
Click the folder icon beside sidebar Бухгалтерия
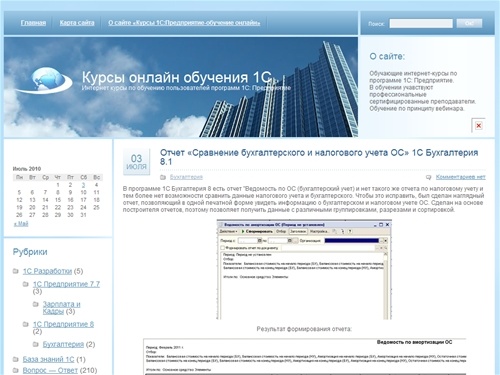(x=36, y=344)
